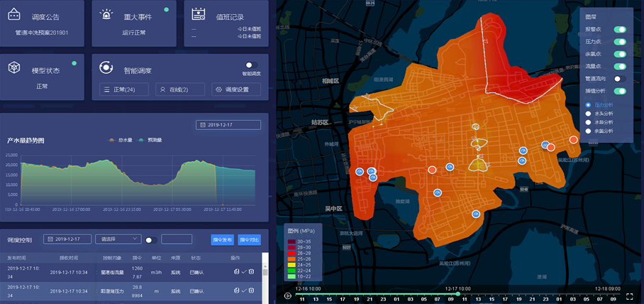Screen dimensions: 644x304
Task: Click the 管道冲洗预案201901 announcement text
Action: pos(42,33)
